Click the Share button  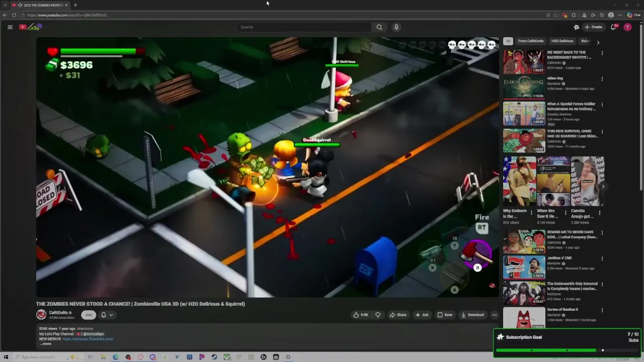pos(398,315)
